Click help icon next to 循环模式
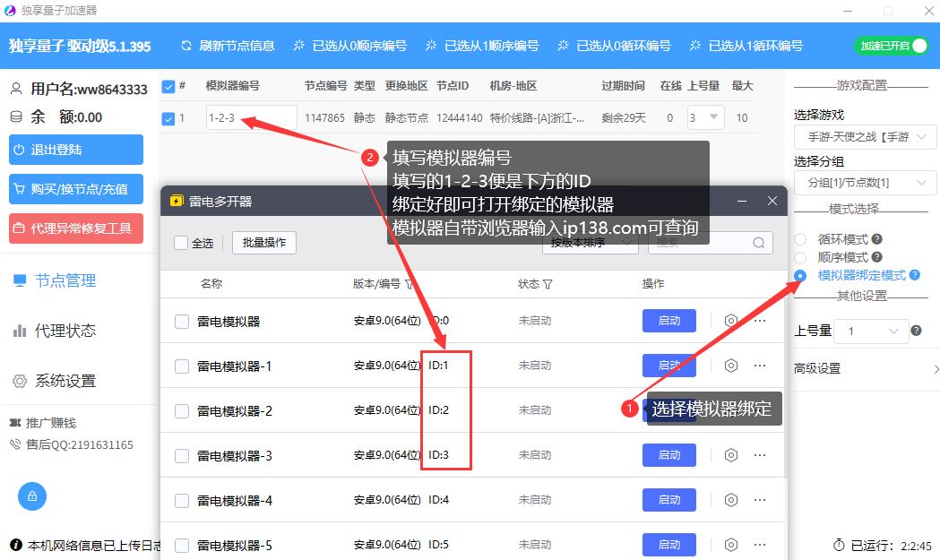This screenshot has height=560, width=940. click(876, 239)
